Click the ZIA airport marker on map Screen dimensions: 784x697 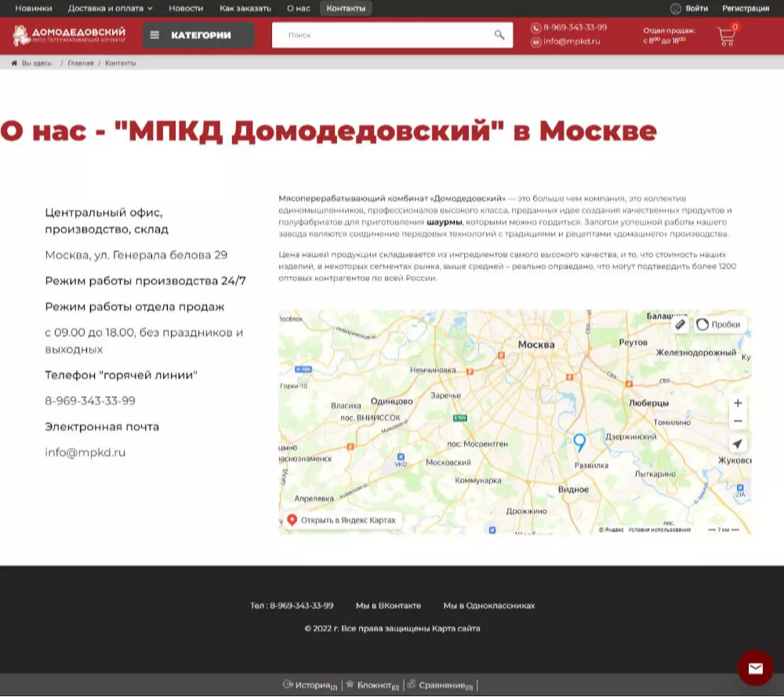click(x=740, y=488)
